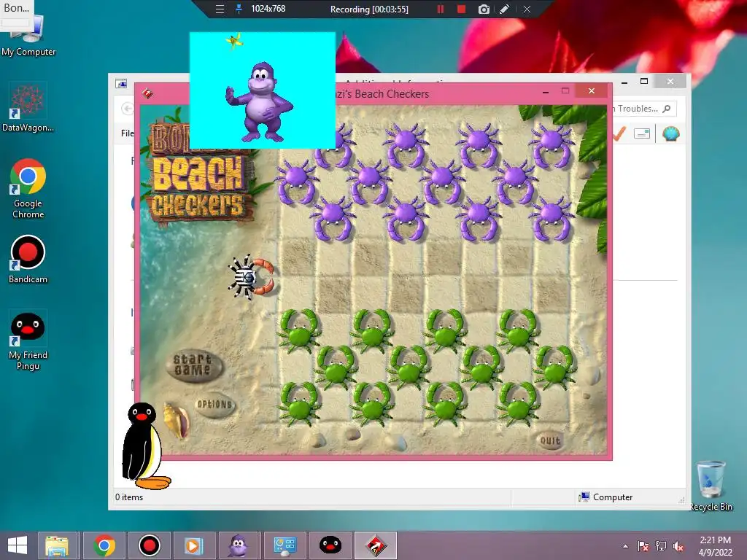
Task: Pause recording in Bandicam bar
Action: pyautogui.click(x=441, y=9)
